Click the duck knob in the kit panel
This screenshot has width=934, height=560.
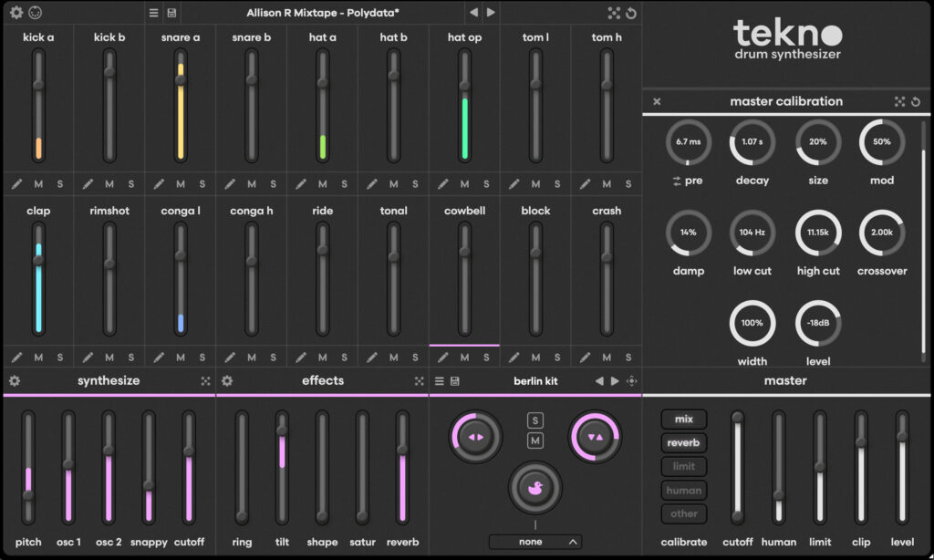[535, 486]
